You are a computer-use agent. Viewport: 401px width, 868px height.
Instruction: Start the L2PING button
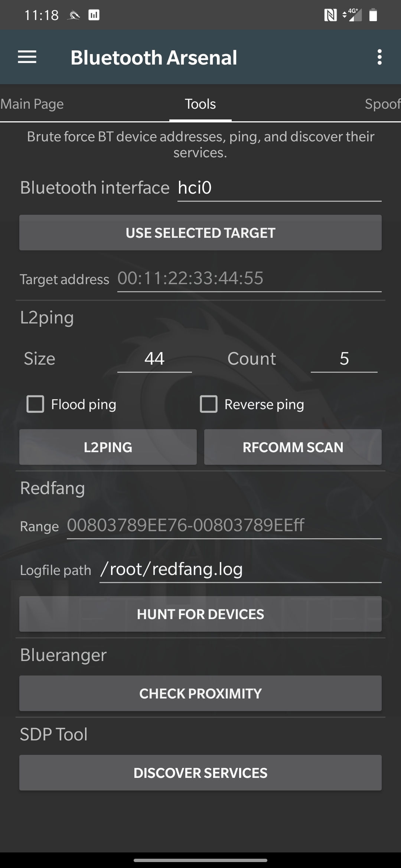coord(108,447)
